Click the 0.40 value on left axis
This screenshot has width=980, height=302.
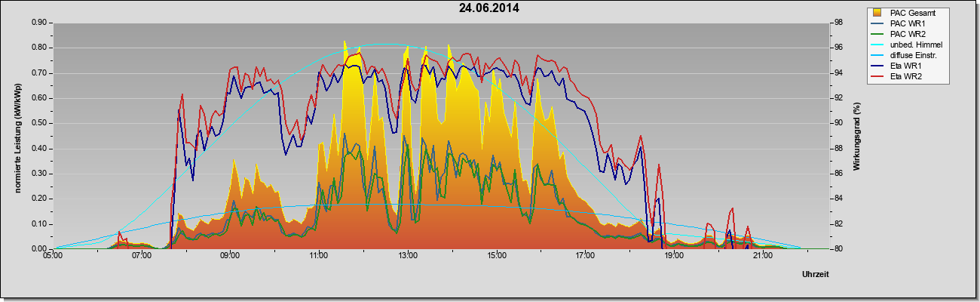click(40, 149)
